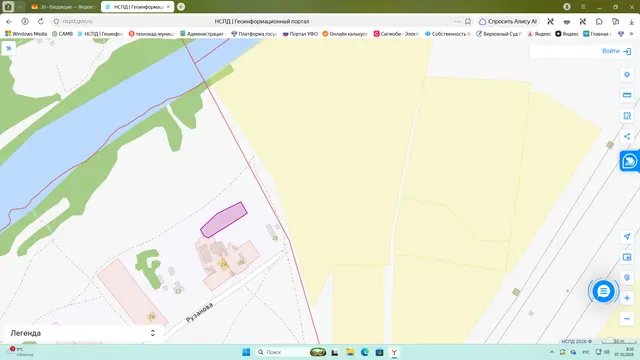The width and height of the screenshot is (640, 360).
Task: Open the Собственность bookmark
Action: 448,34
